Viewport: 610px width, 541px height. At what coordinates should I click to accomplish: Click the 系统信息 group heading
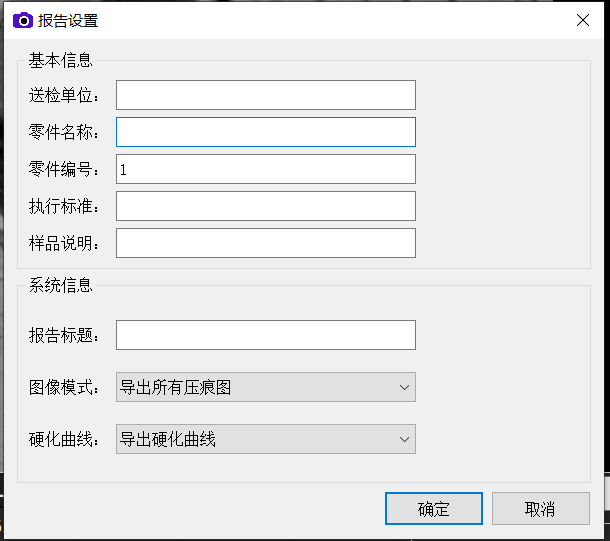[61, 285]
